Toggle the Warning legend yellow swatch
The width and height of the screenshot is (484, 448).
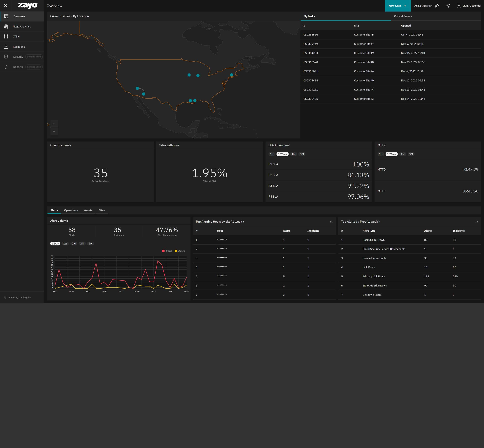tap(176, 251)
